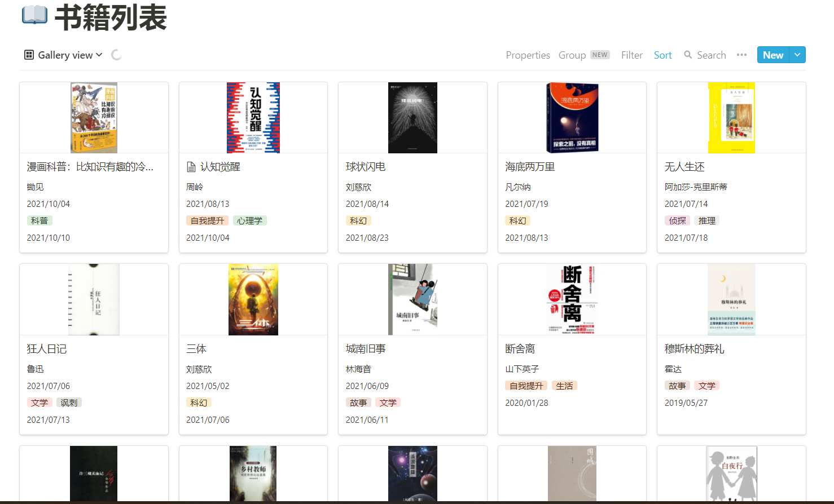Open the Sort menu
This screenshot has width=834, height=504.
[662, 55]
